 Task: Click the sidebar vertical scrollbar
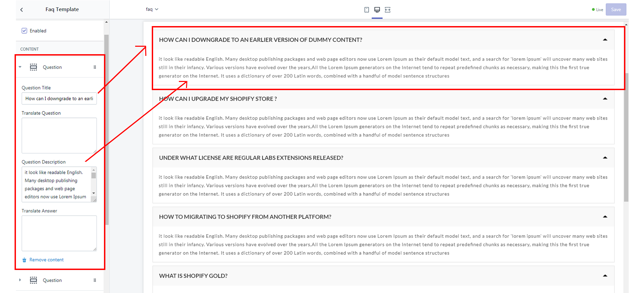pos(107,129)
